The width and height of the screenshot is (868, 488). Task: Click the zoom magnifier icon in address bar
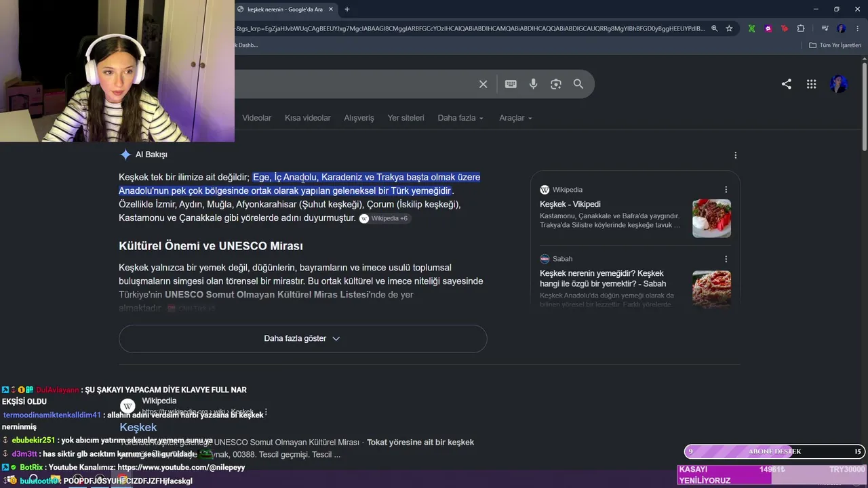714,28
